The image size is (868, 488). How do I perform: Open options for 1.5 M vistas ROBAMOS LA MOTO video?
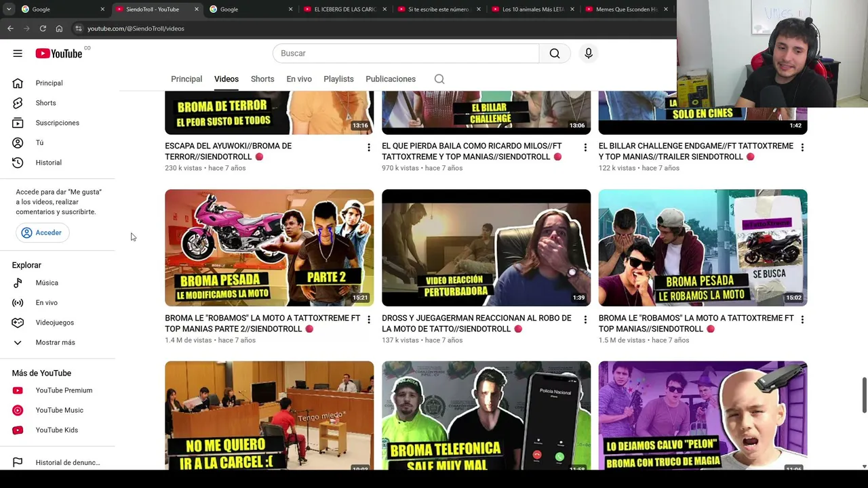pos(803,319)
